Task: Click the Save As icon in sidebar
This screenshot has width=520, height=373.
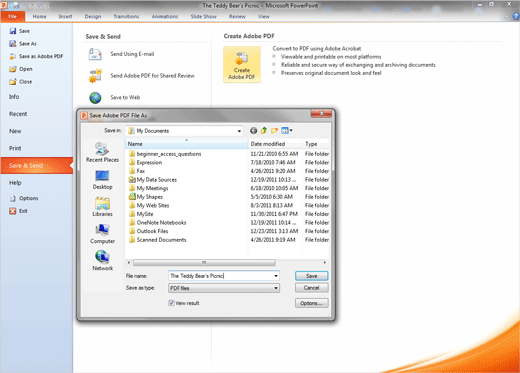Action: (13, 44)
